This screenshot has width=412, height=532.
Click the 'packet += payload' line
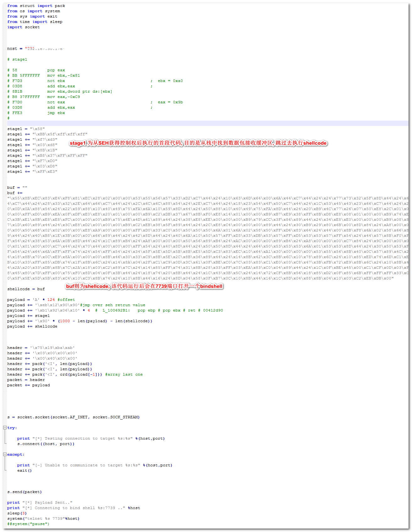click(x=29, y=385)
